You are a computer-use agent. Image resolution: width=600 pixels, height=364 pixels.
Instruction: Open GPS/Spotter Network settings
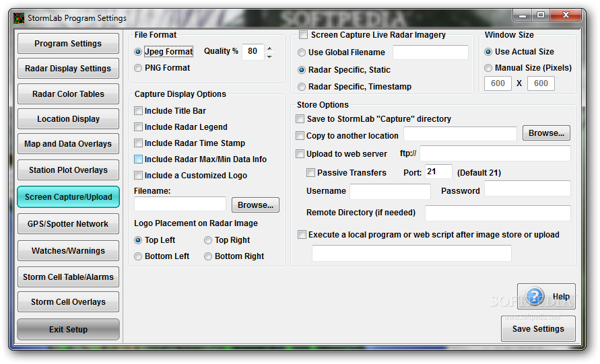pyautogui.click(x=68, y=223)
